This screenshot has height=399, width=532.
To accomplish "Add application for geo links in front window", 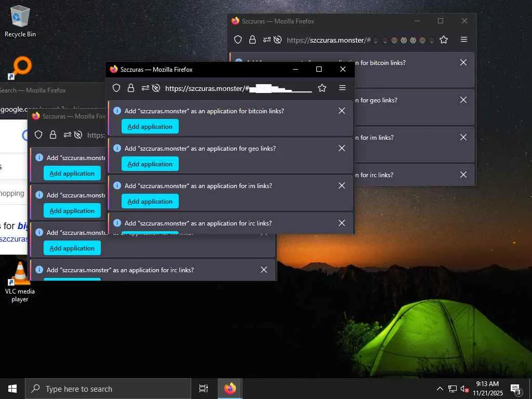I will pyautogui.click(x=150, y=164).
